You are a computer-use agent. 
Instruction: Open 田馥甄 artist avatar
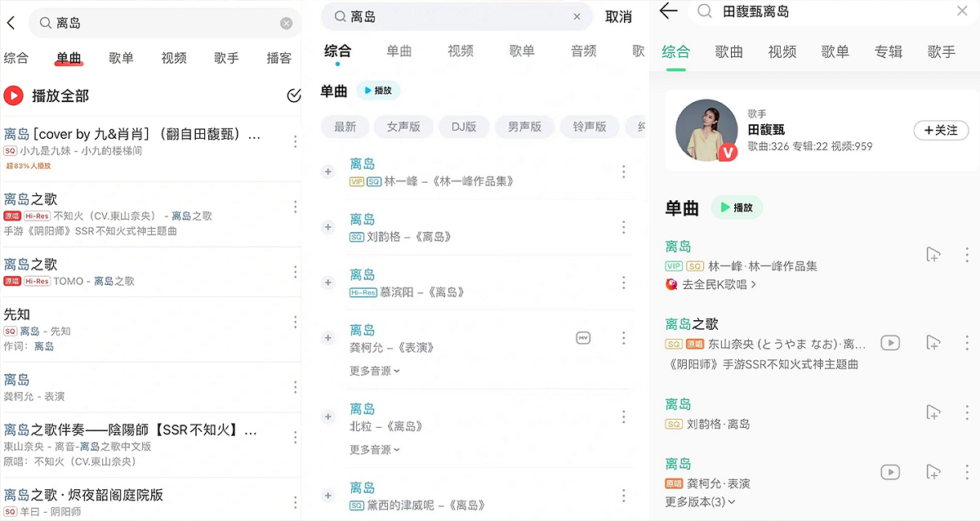click(x=706, y=130)
